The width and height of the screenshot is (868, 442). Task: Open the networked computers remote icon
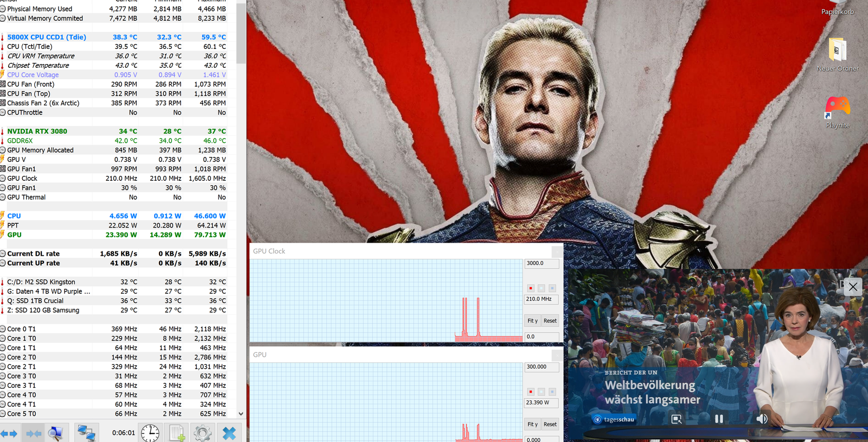[86, 433]
